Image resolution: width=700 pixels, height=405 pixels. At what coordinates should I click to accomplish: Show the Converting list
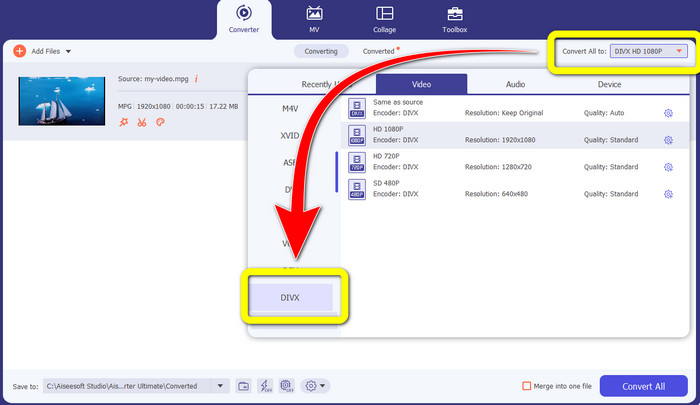(321, 51)
